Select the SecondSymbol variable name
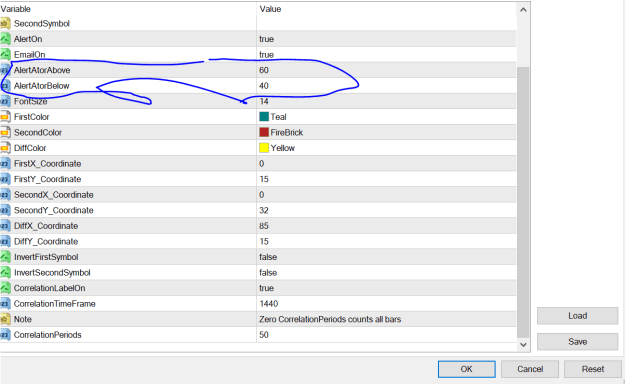The height and width of the screenshot is (384, 625). pos(42,24)
